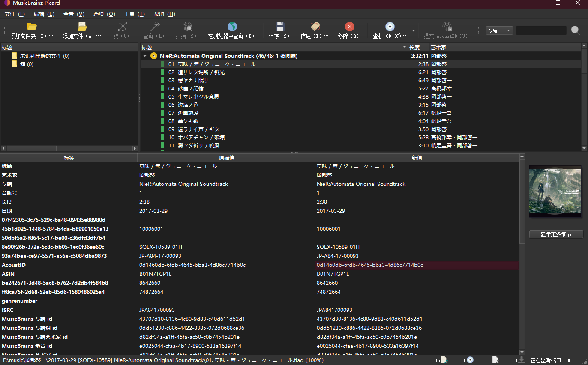Click the album cover art thumbnail

point(555,191)
